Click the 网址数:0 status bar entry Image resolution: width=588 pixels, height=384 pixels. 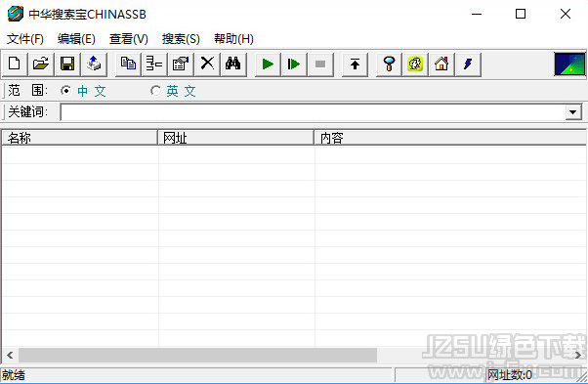click(509, 375)
